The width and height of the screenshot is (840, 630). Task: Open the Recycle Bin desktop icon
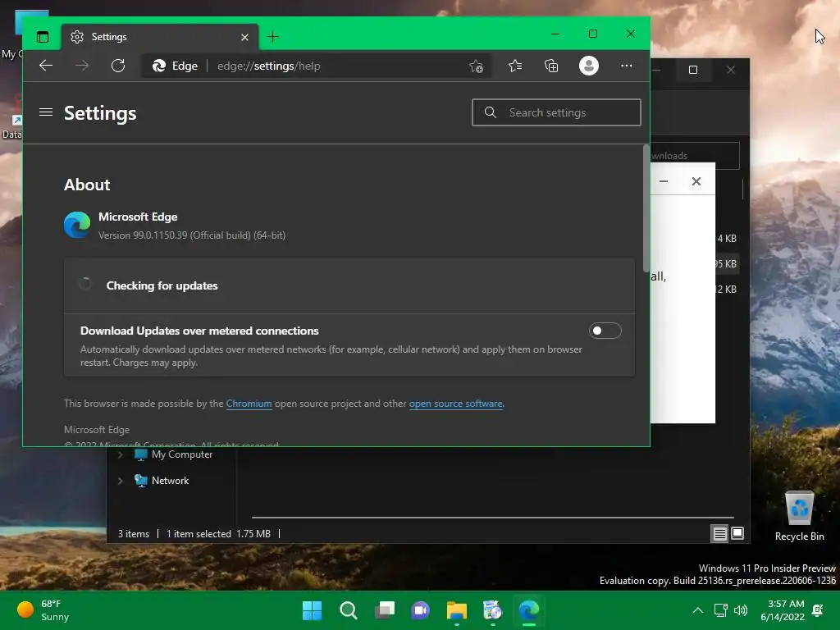[799, 516]
